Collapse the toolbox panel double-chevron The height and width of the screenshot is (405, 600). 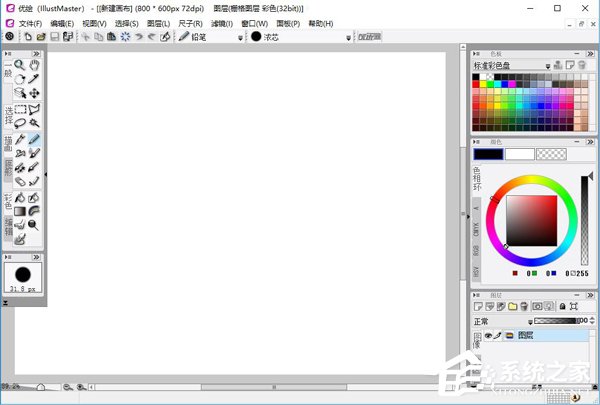36,54
